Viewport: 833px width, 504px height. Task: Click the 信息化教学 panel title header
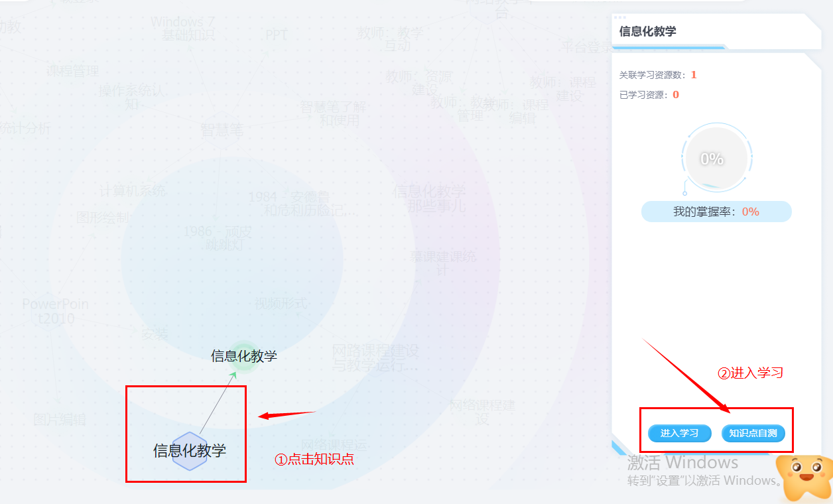click(x=647, y=31)
